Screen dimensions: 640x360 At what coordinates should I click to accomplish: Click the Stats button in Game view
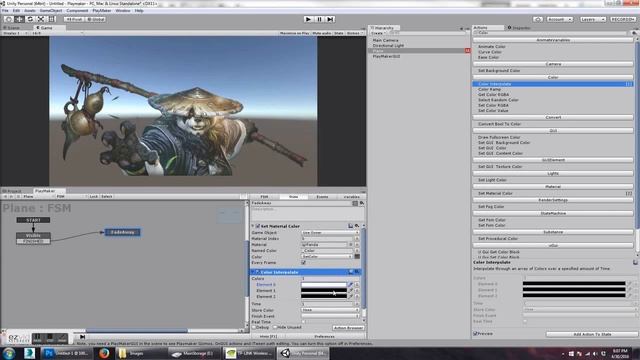[339, 33]
